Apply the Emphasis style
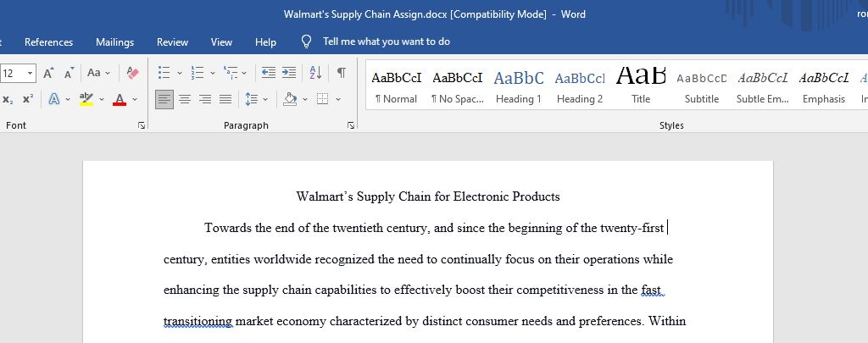This screenshot has width=868, height=343. [824, 86]
